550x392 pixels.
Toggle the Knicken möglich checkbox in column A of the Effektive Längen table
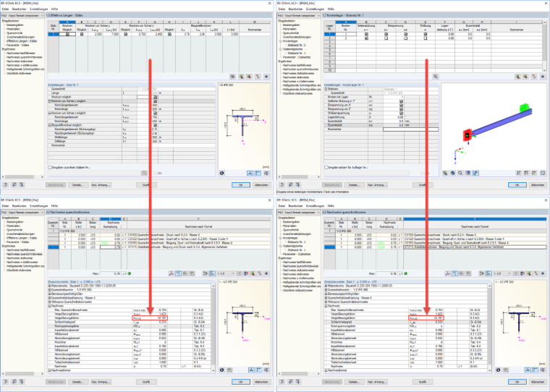(x=67, y=35)
